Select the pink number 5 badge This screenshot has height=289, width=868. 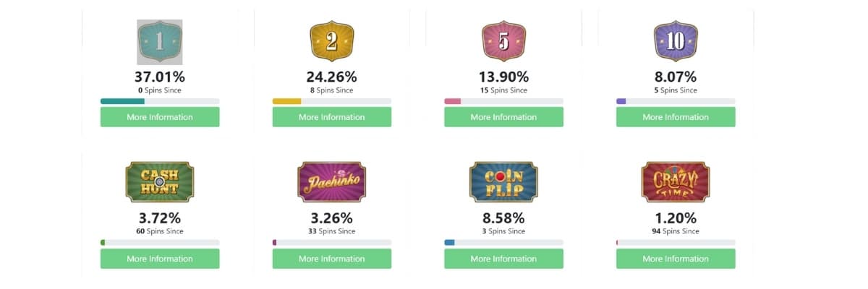[x=503, y=42]
